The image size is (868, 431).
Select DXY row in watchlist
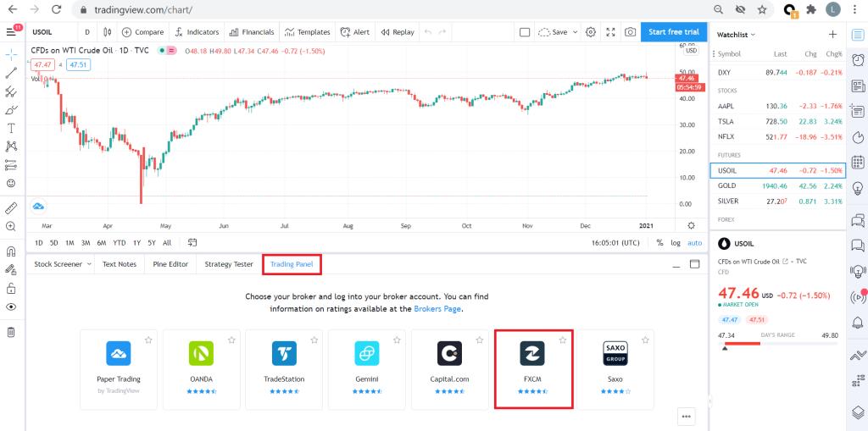778,73
